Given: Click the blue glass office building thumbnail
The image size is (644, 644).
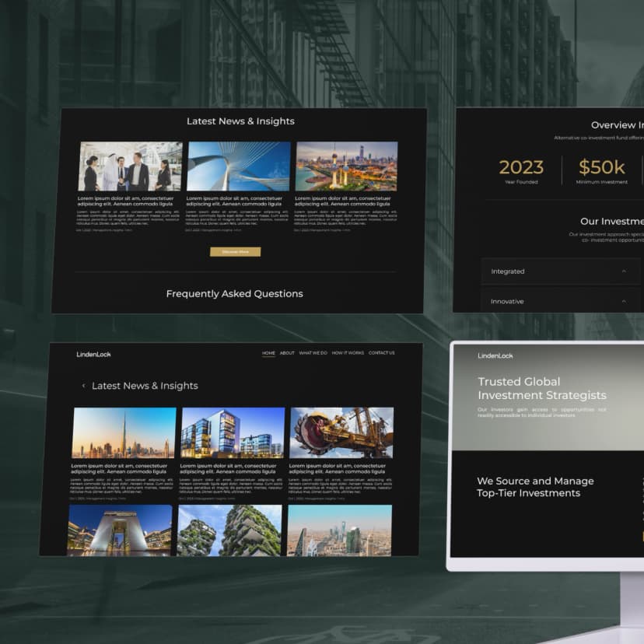Looking at the screenshot, I should point(233,432).
